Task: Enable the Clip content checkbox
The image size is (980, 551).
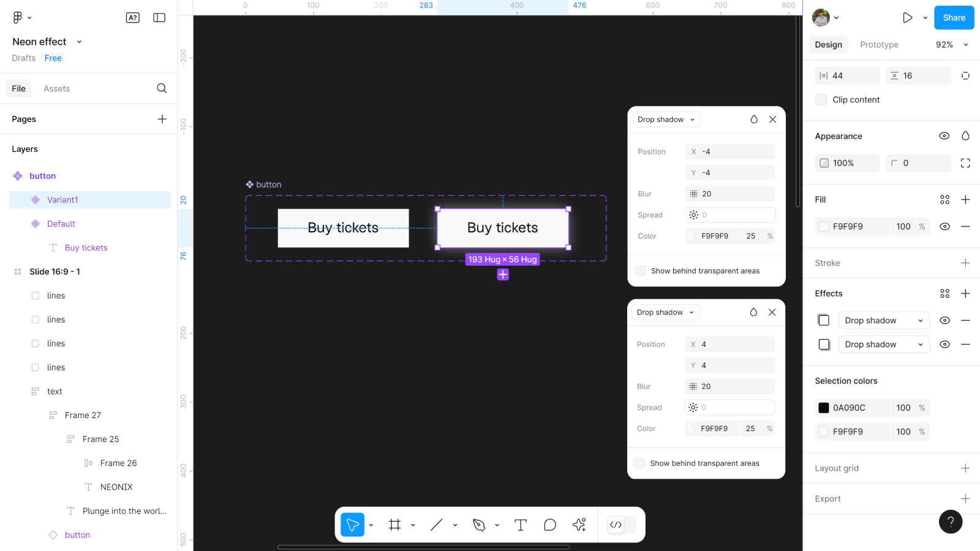Action: click(x=821, y=100)
